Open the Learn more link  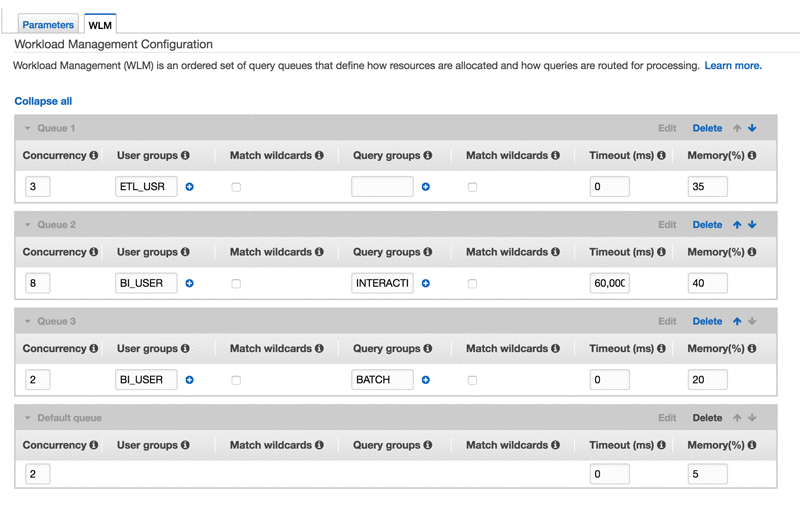point(733,65)
